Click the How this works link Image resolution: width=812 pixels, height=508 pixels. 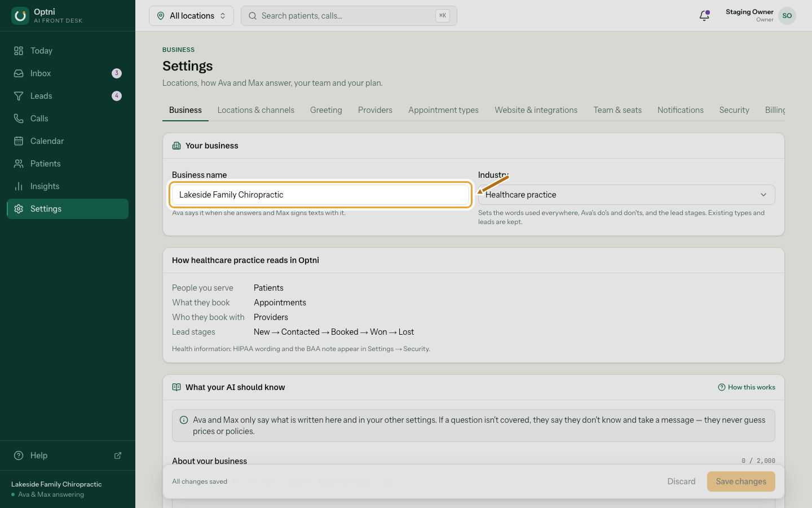pyautogui.click(x=747, y=387)
